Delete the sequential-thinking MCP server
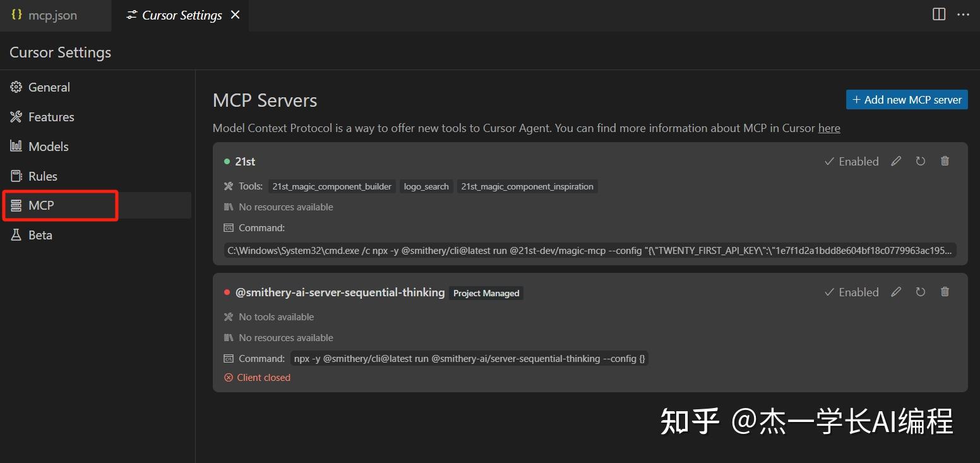This screenshot has height=463, width=980. click(x=945, y=292)
